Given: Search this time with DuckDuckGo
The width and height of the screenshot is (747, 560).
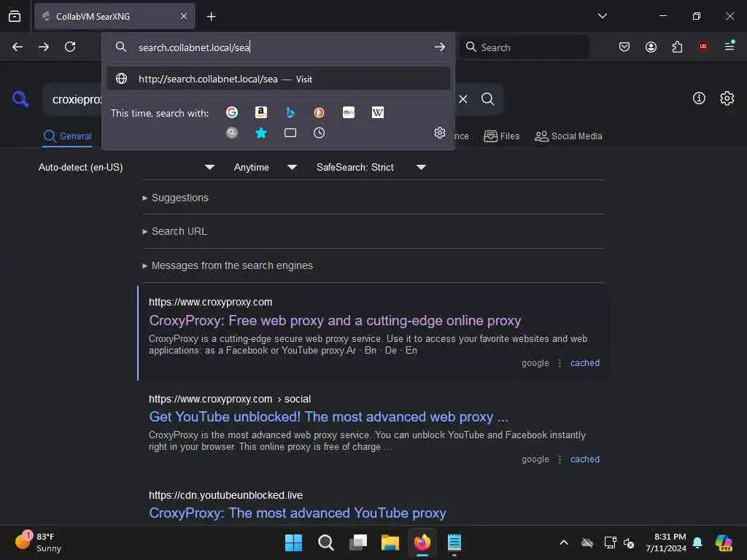Looking at the screenshot, I should (320, 112).
